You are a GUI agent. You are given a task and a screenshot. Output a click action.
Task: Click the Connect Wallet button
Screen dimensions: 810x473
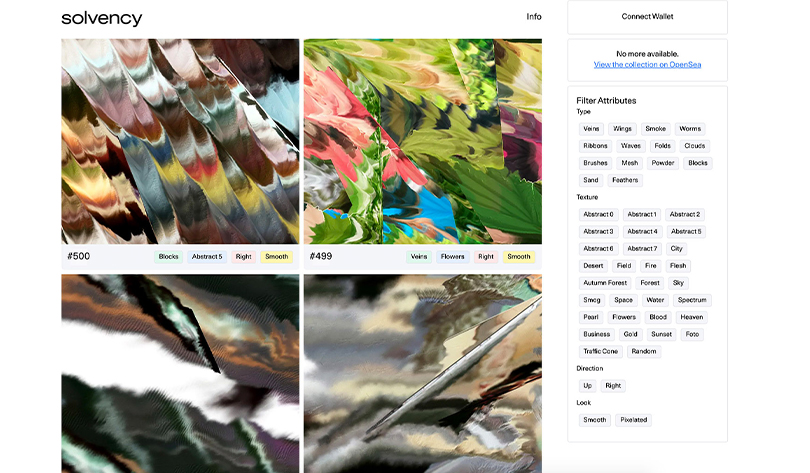point(647,17)
